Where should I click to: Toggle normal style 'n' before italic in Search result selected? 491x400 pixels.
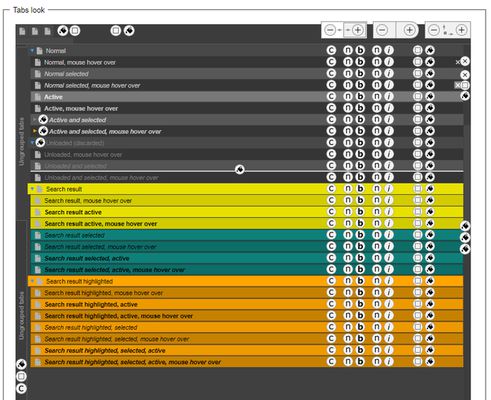pos(377,235)
